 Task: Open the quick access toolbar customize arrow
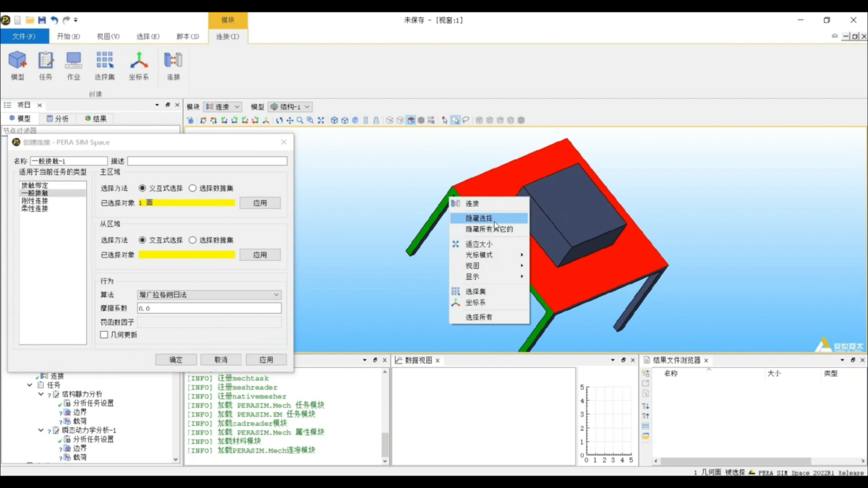point(76,20)
